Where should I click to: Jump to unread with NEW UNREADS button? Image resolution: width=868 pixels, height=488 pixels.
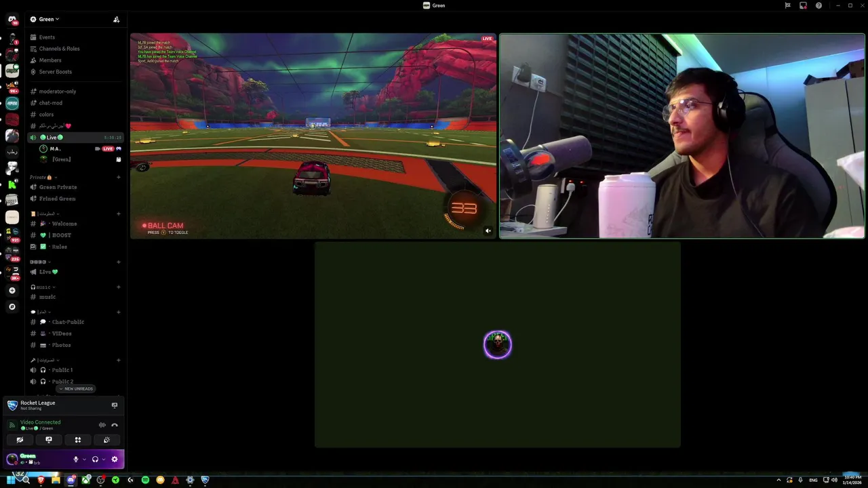click(x=76, y=389)
